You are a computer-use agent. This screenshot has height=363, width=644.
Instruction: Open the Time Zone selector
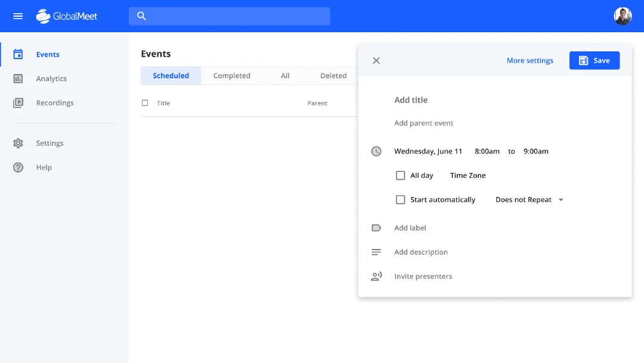pos(468,176)
